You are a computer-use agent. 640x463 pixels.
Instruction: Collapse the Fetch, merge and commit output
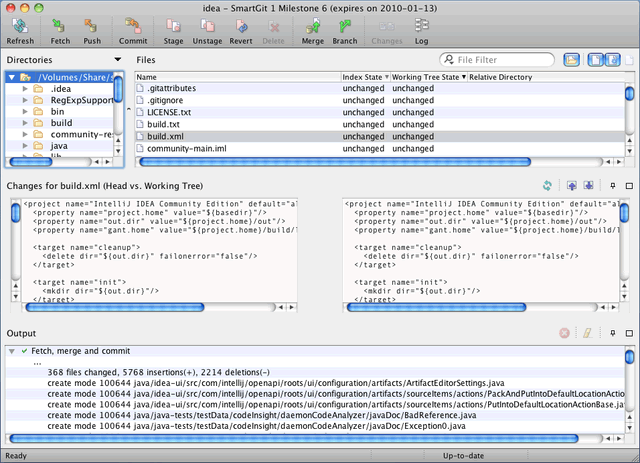coord(11,352)
